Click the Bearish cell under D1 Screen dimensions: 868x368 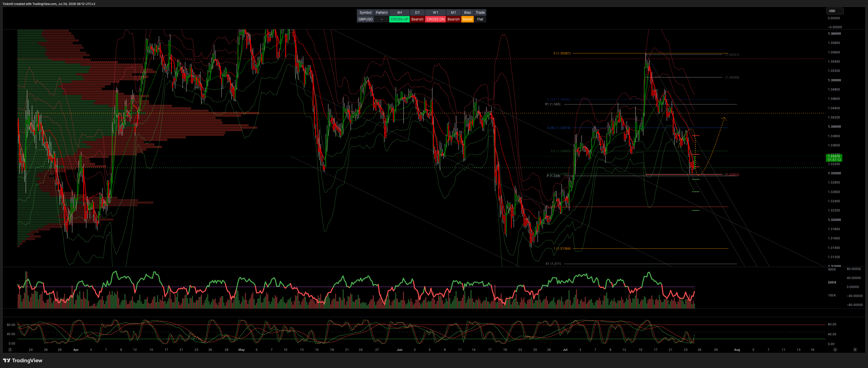[417, 19]
